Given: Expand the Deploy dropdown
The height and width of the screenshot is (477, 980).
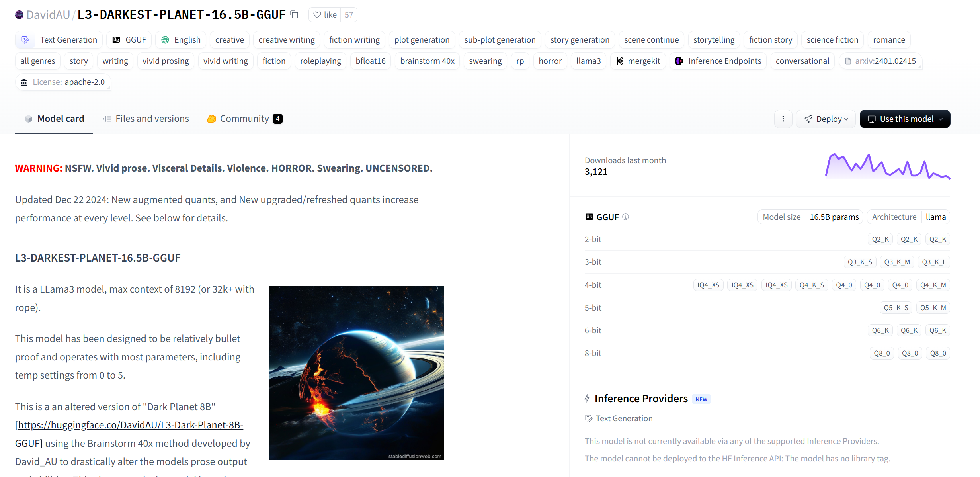Looking at the screenshot, I should click(826, 119).
